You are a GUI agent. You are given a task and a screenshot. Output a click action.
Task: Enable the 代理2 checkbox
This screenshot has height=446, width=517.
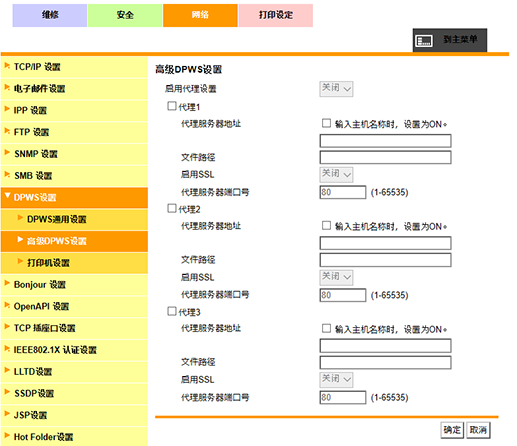pyautogui.click(x=172, y=208)
